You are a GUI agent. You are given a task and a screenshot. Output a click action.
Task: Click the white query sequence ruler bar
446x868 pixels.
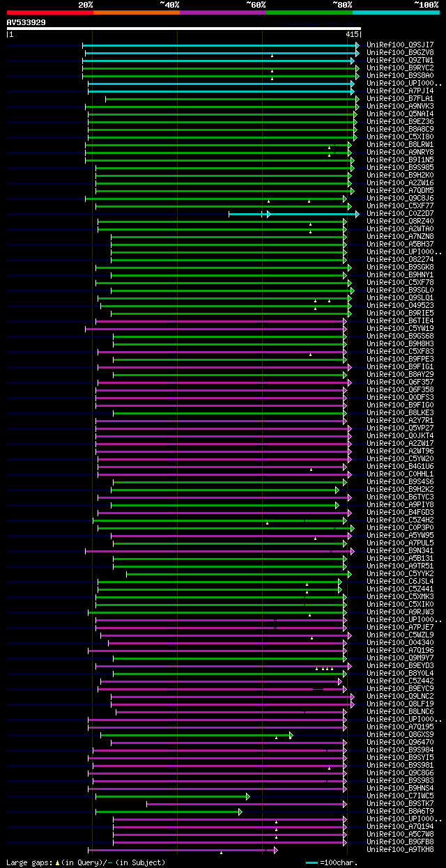click(184, 29)
